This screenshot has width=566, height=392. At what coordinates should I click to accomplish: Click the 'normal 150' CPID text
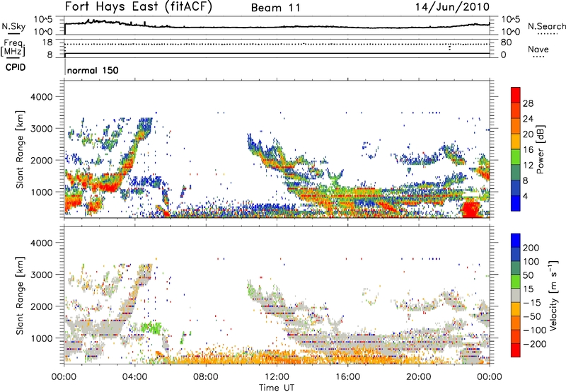[93, 70]
